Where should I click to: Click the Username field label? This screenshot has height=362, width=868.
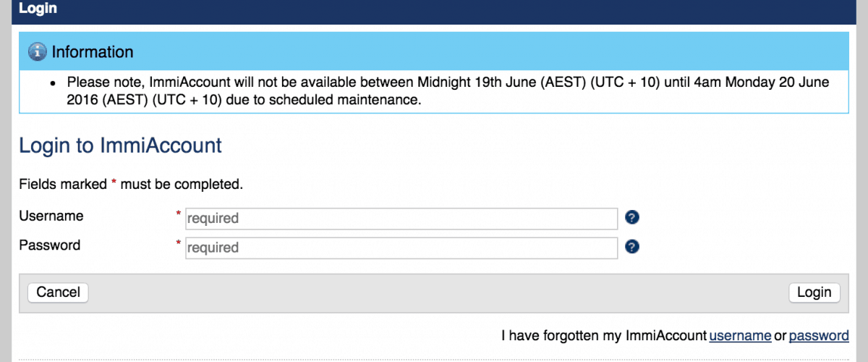click(51, 216)
